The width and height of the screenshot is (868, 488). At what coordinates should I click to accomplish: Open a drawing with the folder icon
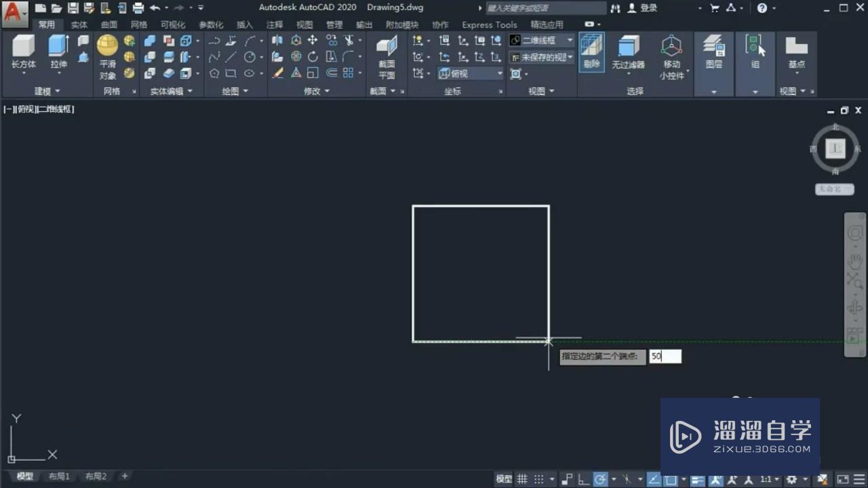(x=56, y=8)
